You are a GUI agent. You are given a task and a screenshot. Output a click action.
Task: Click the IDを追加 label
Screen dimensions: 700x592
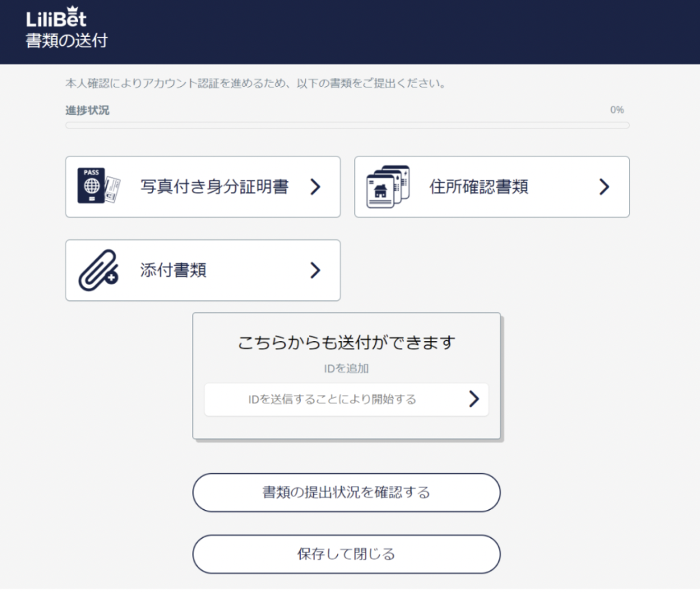[347, 368]
